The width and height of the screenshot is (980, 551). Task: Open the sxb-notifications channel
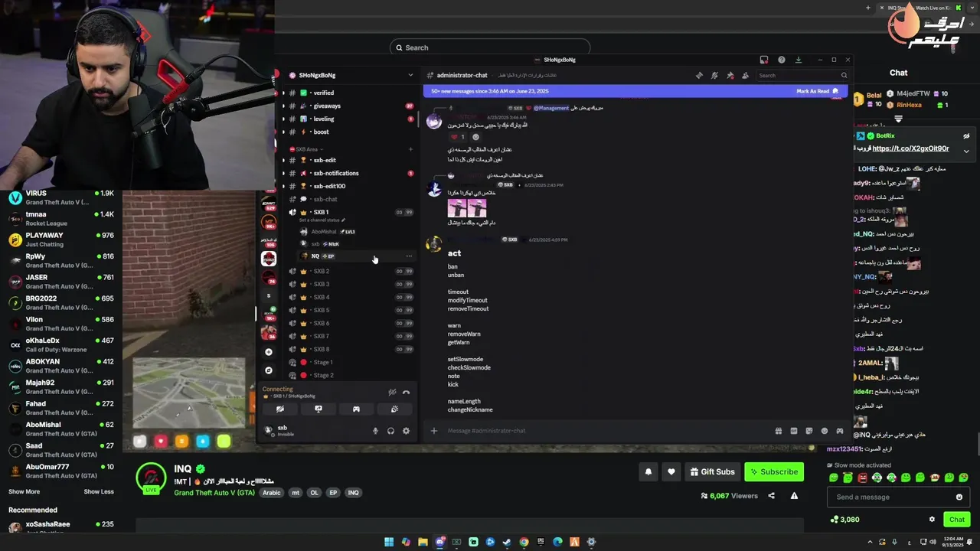[349, 173]
